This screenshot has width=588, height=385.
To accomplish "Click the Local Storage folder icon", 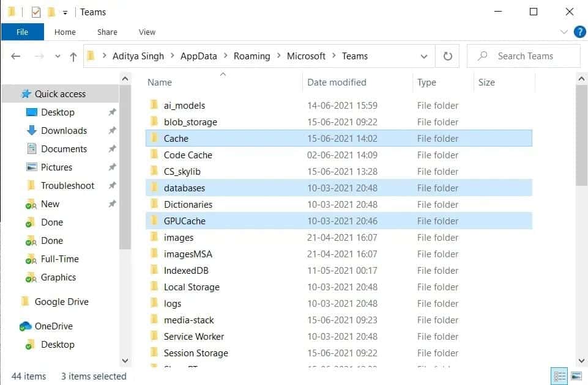I will 154,286.
